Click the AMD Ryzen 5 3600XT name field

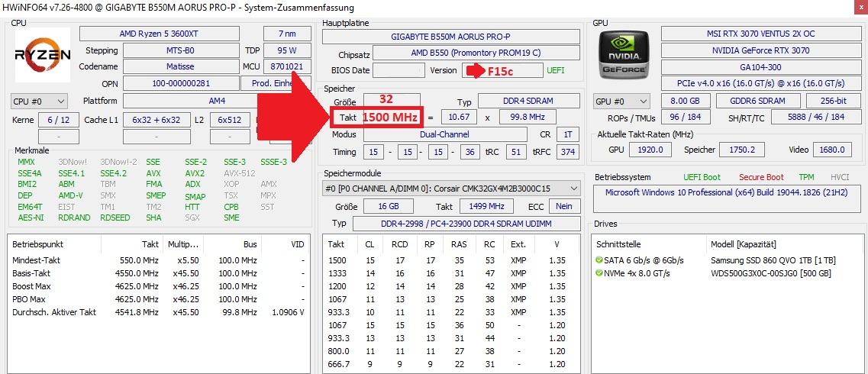pyautogui.click(x=160, y=34)
